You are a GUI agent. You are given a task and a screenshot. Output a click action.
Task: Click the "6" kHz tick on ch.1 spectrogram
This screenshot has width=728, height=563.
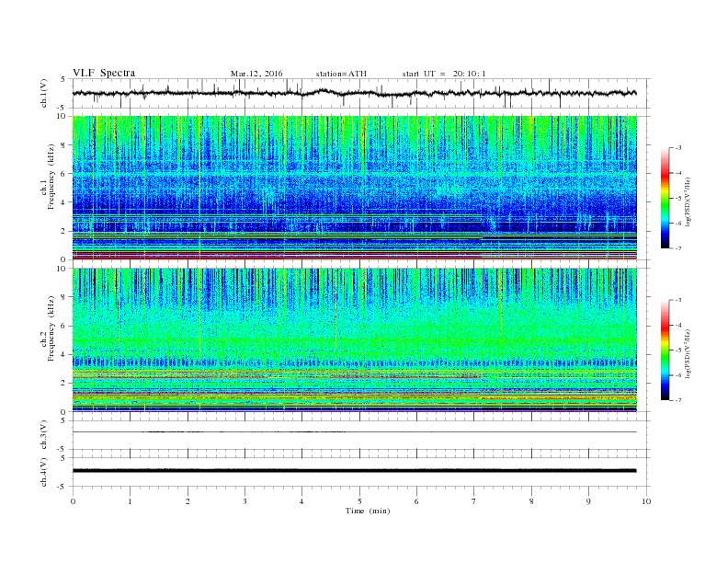click(64, 174)
